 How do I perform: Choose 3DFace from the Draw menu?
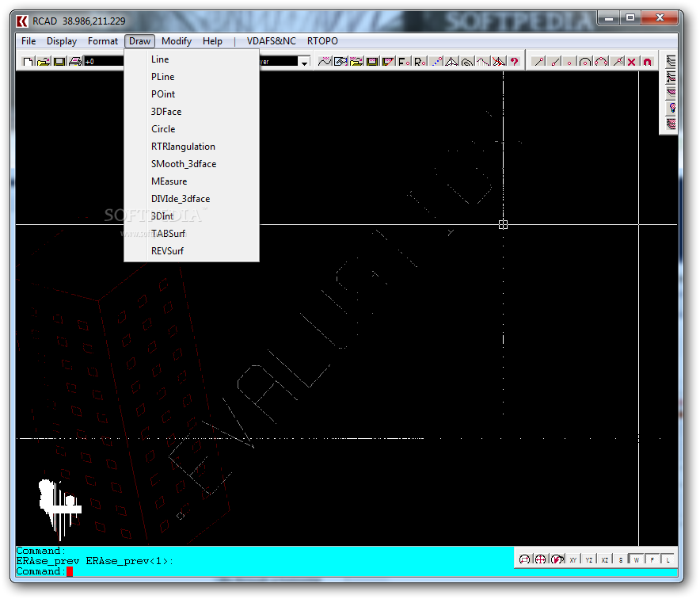[x=192, y=112]
